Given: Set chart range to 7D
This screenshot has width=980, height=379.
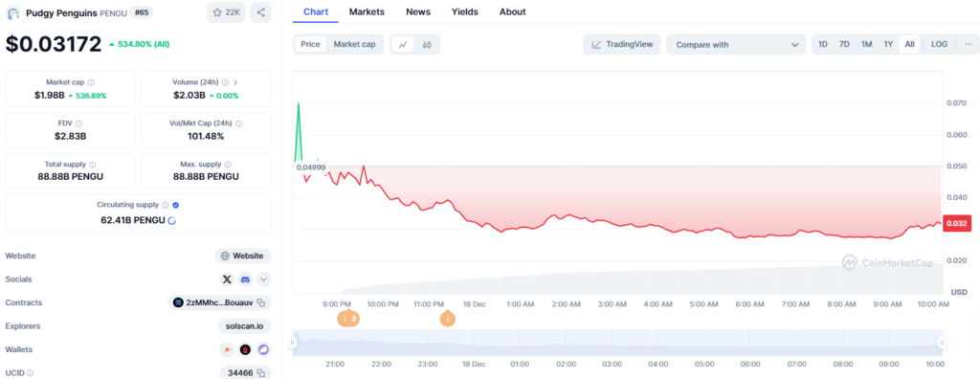Looking at the screenshot, I should 844,44.
